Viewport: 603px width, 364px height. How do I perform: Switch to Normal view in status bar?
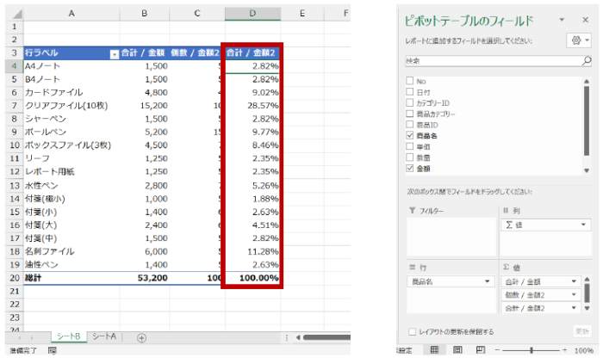click(434, 350)
